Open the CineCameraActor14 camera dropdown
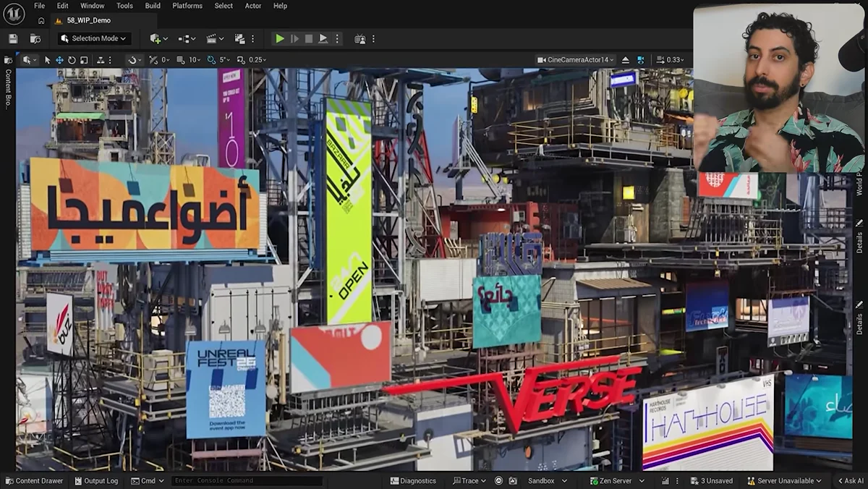The width and height of the screenshot is (868, 489). pos(576,59)
